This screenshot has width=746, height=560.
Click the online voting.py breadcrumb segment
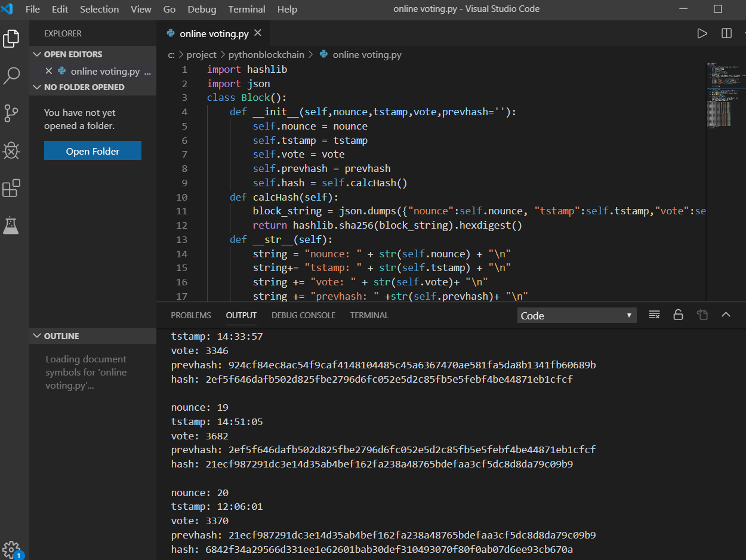pos(367,54)
